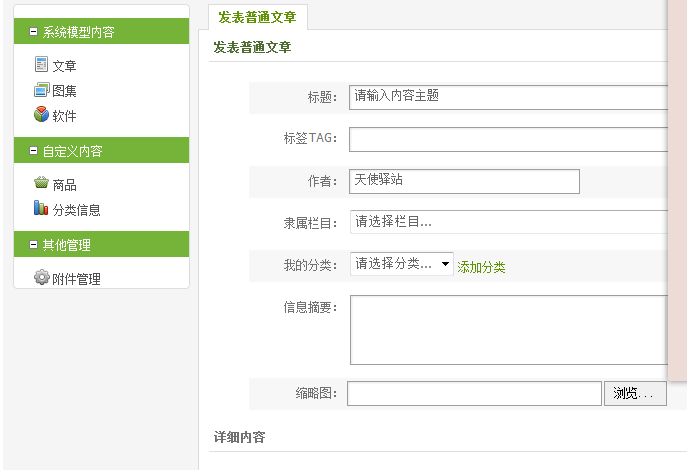Click the 分类信息 chart icon

(41, 209)
